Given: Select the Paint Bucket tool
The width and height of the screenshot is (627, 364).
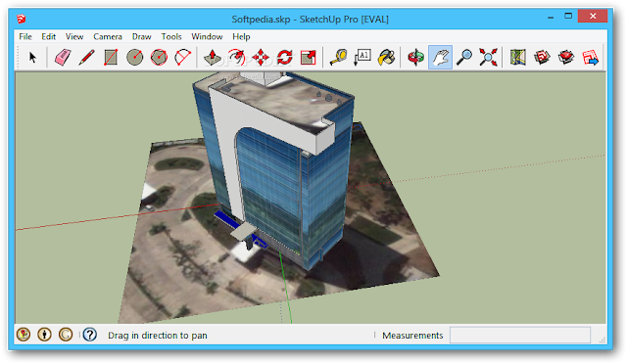Looking at the screenshot, I should 387,58.
